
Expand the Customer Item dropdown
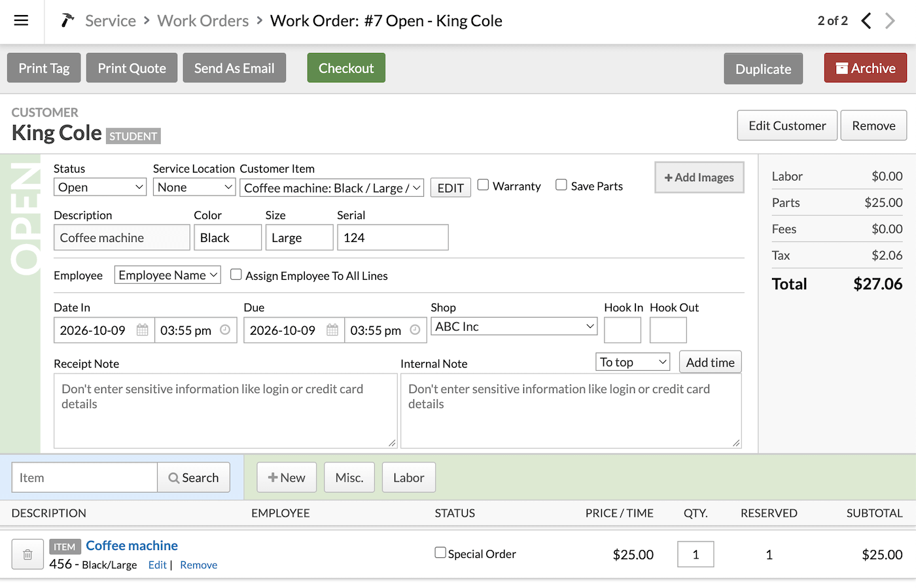pyautogui.click(x=332, y=188)
